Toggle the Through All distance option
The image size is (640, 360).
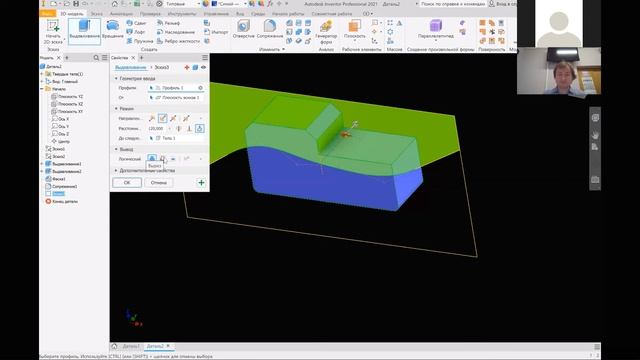(x=178, y=129)
